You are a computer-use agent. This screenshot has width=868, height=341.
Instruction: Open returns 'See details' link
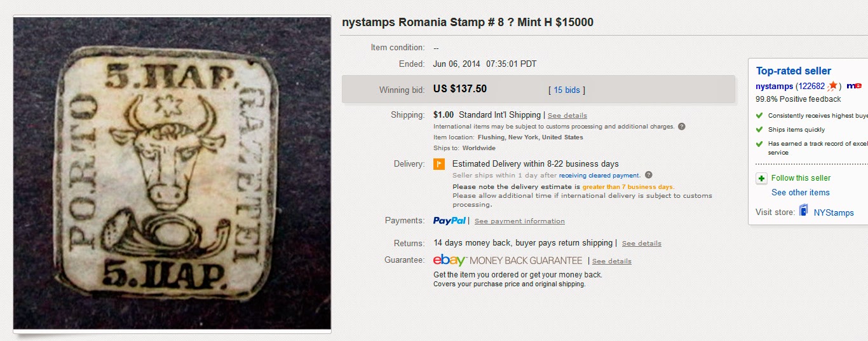[641, 244]
